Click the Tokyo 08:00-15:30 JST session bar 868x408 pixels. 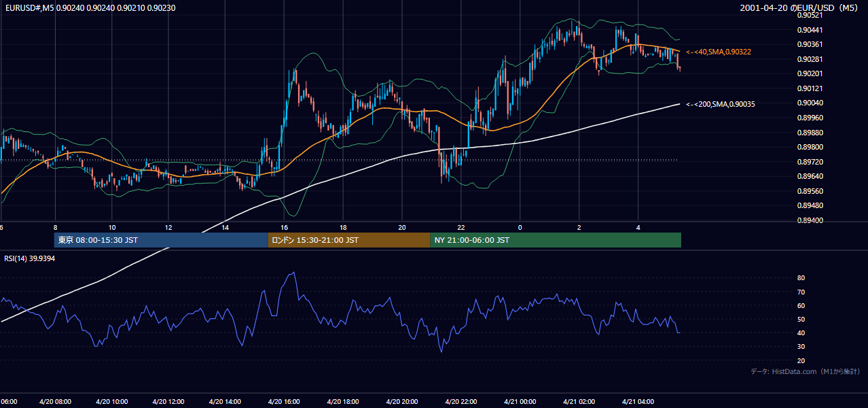tap(162, 240)
